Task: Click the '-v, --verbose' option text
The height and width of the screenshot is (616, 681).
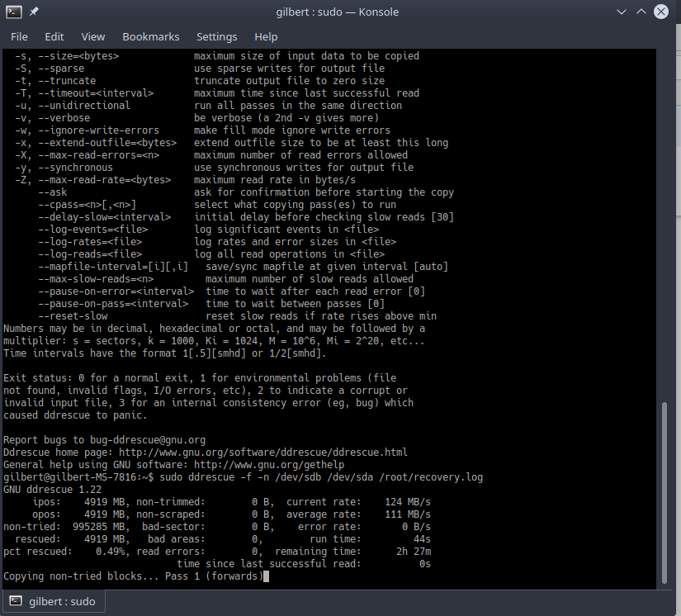Action: 53,118
